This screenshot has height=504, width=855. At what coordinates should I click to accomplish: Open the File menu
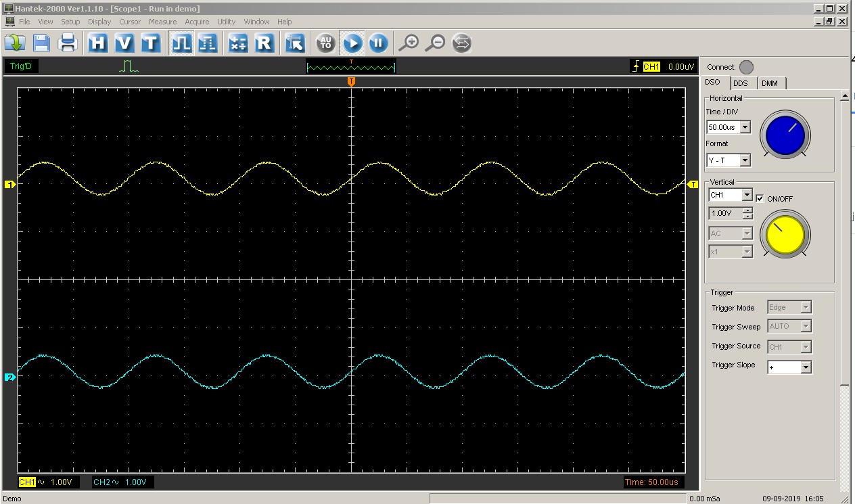tap(24, 22)
